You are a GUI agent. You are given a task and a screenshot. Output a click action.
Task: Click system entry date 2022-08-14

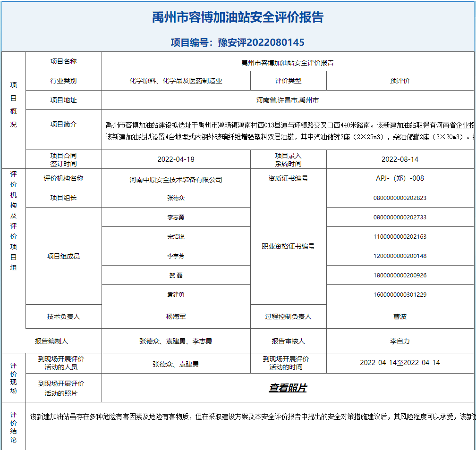click(400, 159)
